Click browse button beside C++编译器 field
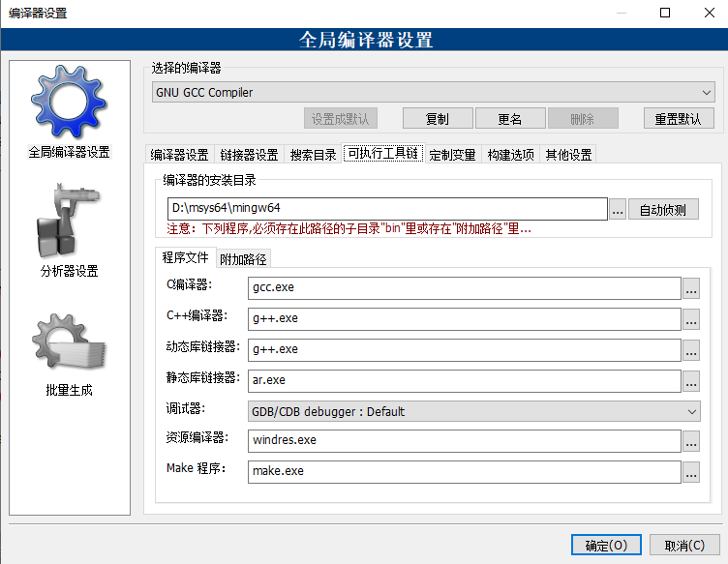Screen dimensions: 728x564 (x=690, y=319)
